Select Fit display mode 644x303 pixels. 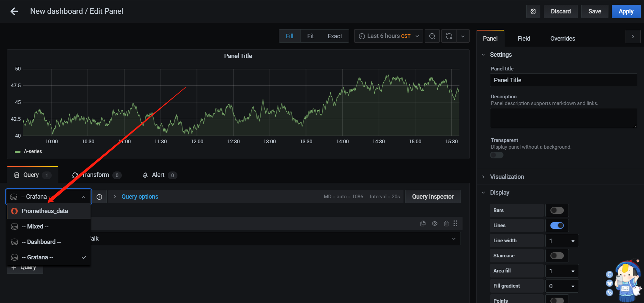pos(310,36)
